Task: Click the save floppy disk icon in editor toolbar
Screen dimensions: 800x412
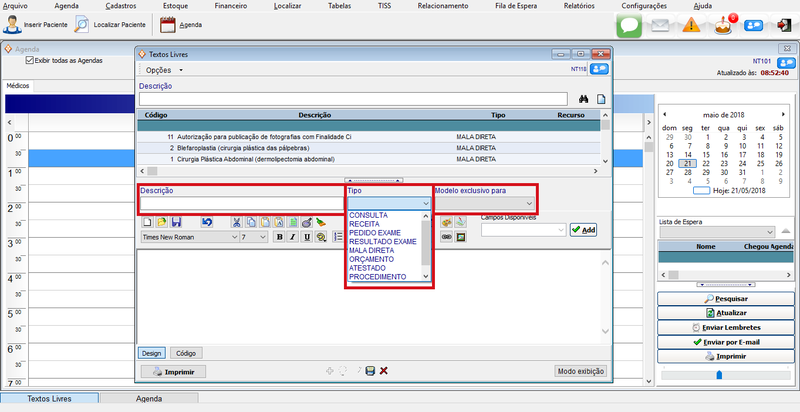Action: 177,222
